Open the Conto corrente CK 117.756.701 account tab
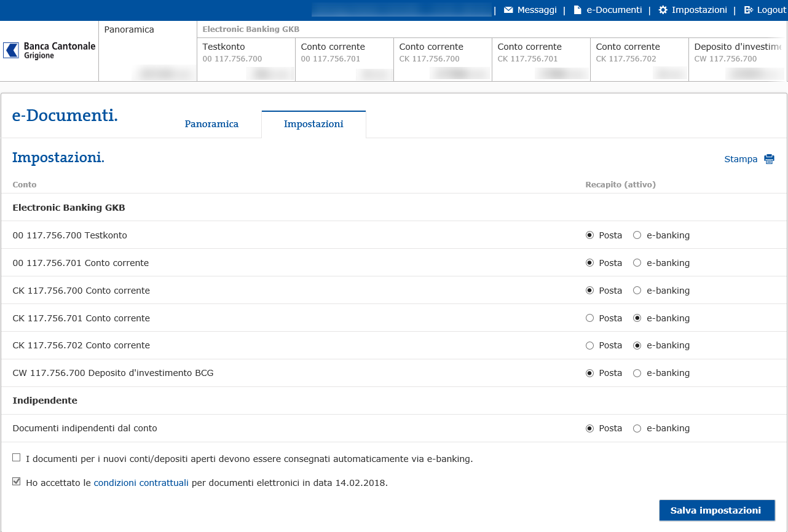The image size is (788, 532). click(542, 59)
